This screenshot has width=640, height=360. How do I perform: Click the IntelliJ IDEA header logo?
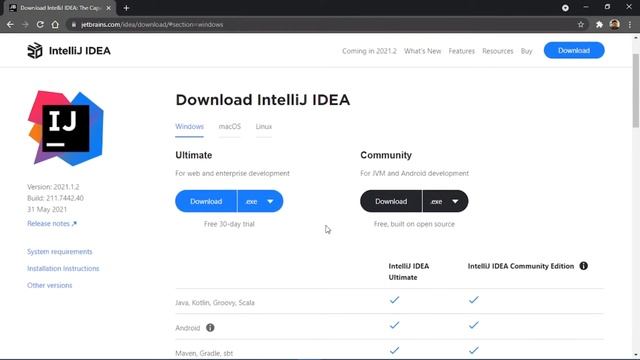[x=69, y=51]
